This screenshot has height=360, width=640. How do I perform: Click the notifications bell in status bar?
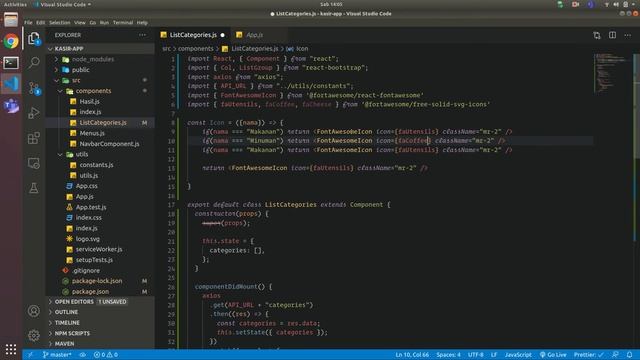click(x=629, y=355)
